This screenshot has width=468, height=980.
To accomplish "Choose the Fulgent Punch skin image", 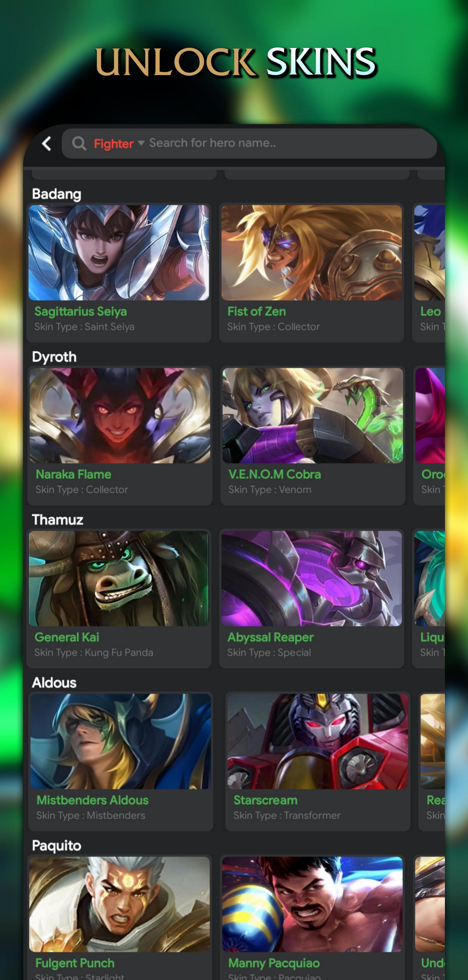I will point(119,904).
